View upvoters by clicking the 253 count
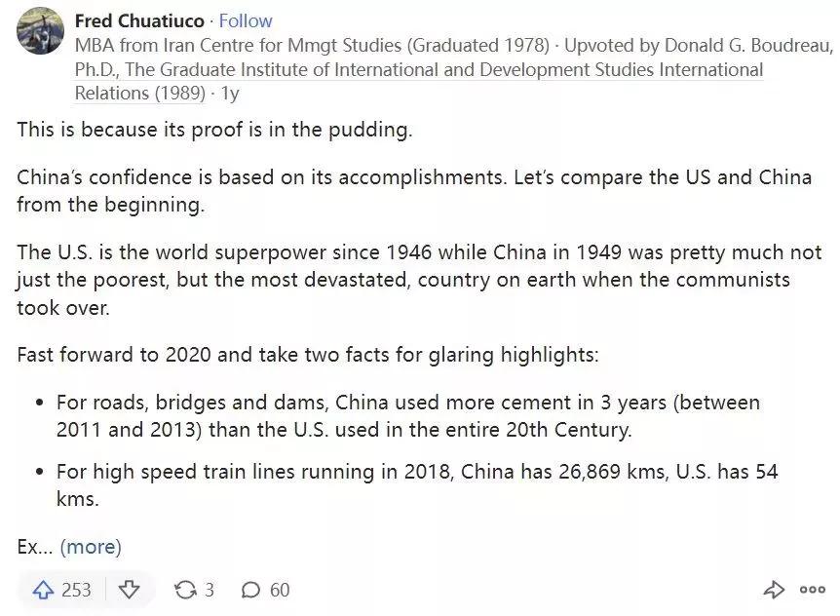 point(74,590)
